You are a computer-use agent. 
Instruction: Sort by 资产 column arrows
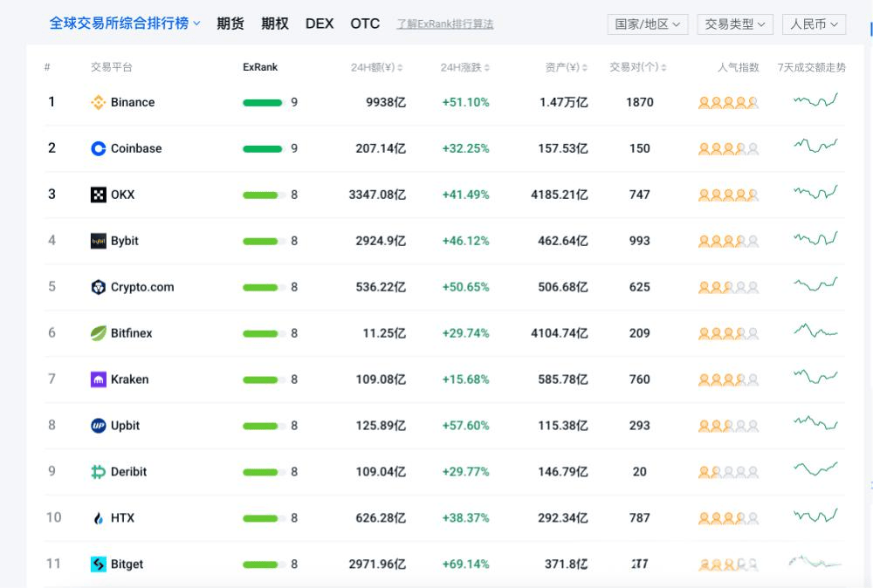(x=585, y=68)
